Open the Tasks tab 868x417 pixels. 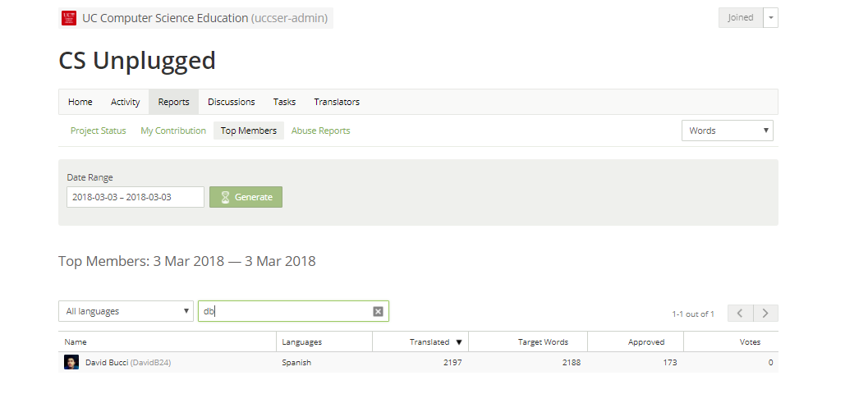coord(284,102)
